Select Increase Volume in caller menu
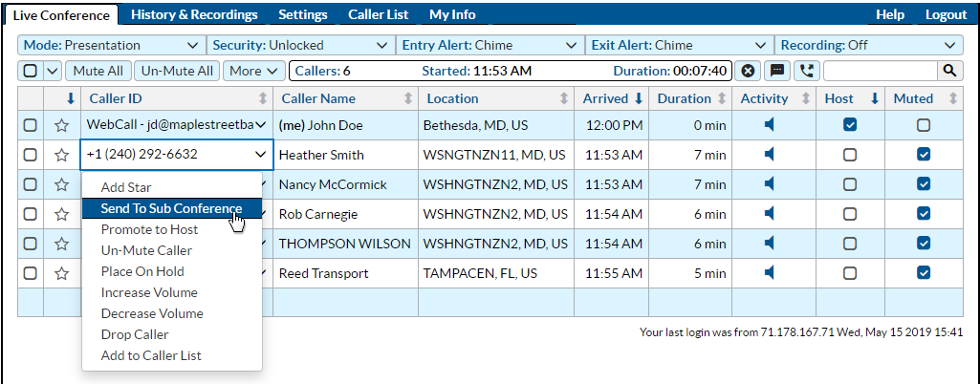980x384 pixels. [x=149, y=292]
